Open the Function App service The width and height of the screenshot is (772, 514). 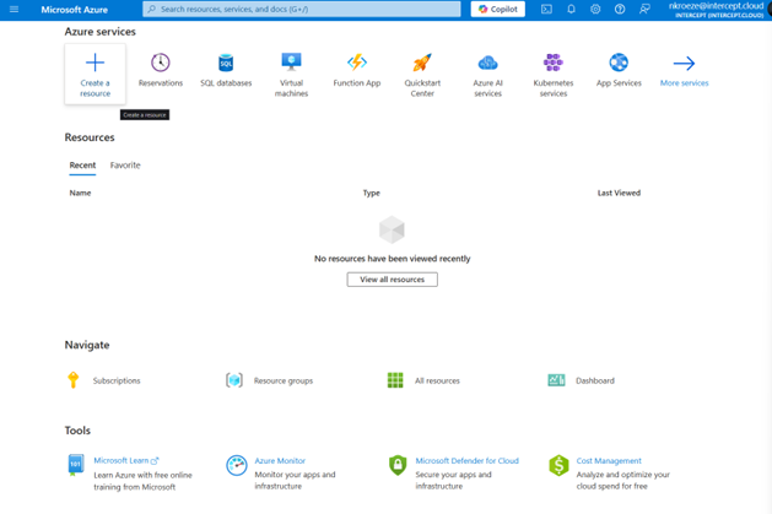click(357, 70)
